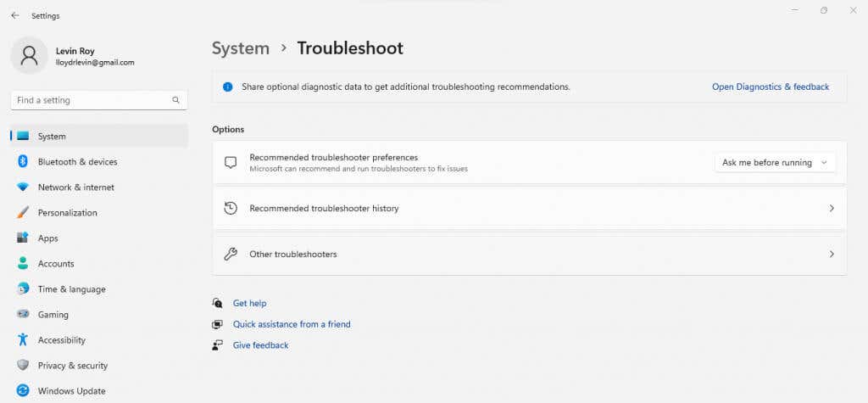Select Time & language category
Screen dimensions: 868x403
[99, 288]
